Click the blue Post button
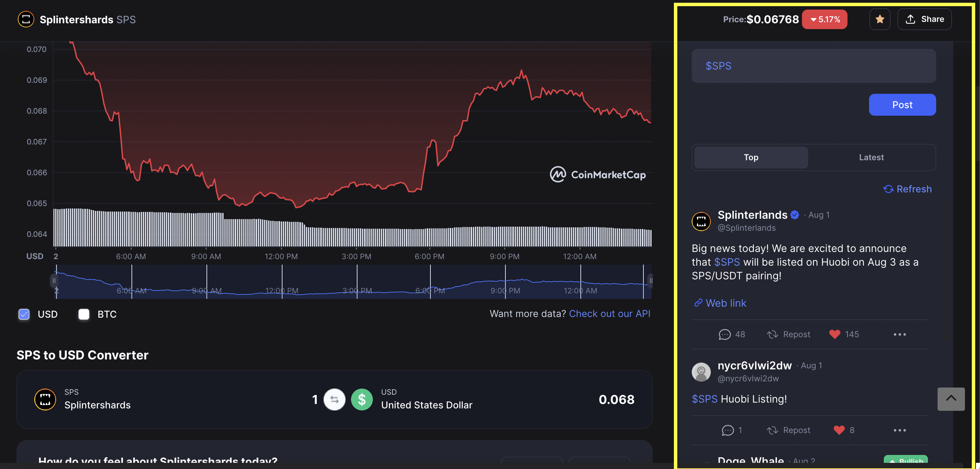This screenshot has width=980, height=469. click(902, 105)
